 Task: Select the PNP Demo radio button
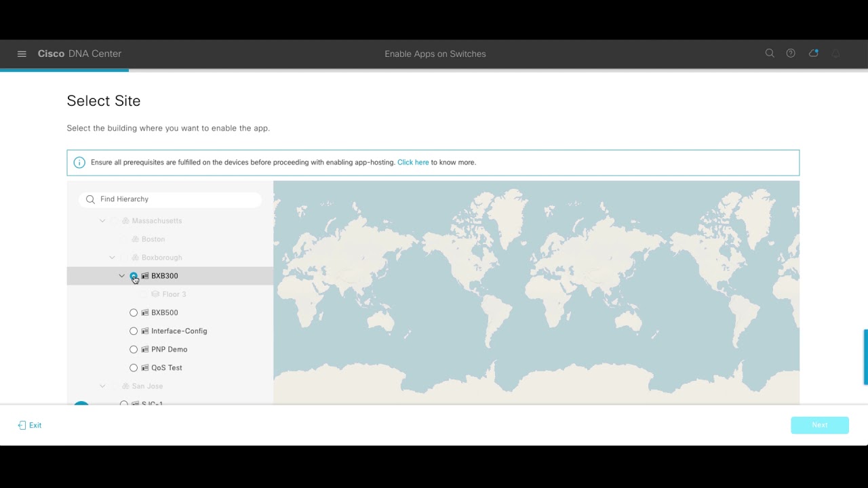tap(134, 349)
